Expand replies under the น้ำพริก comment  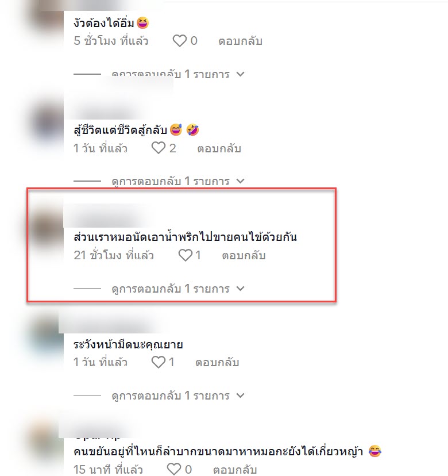(177, 289)
